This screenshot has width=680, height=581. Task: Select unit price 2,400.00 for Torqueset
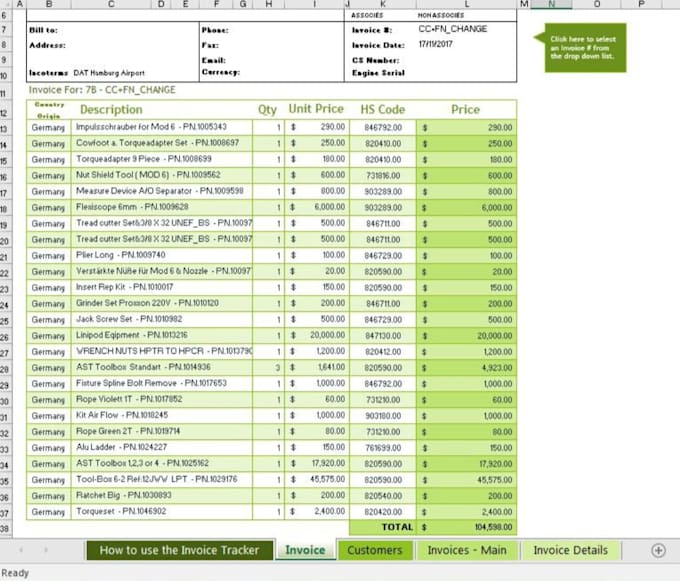317,512
